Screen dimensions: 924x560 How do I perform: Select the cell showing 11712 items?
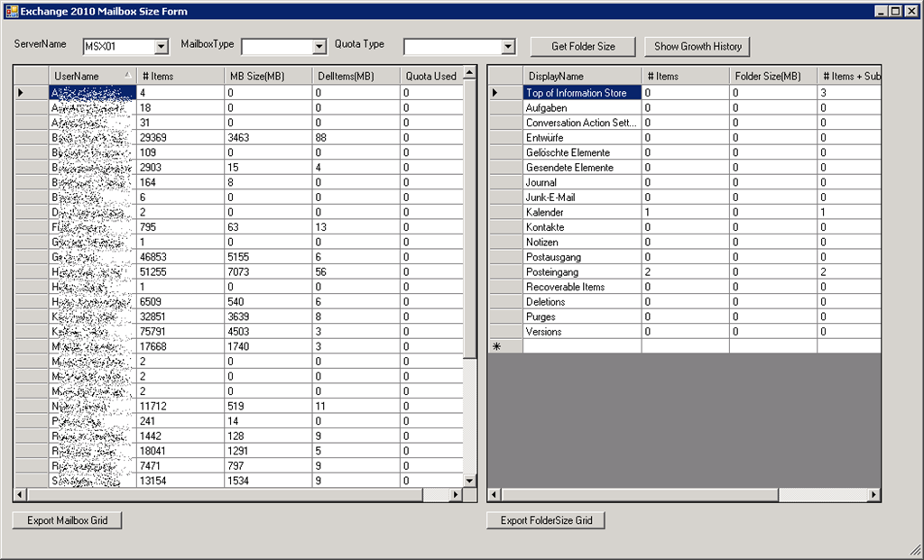[180, 407]
